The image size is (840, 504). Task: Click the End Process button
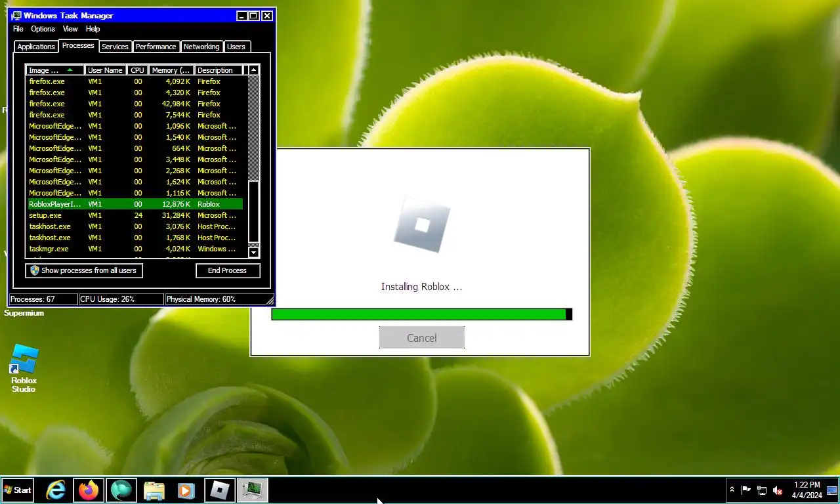pyautogui.click(x=228, y=270)
